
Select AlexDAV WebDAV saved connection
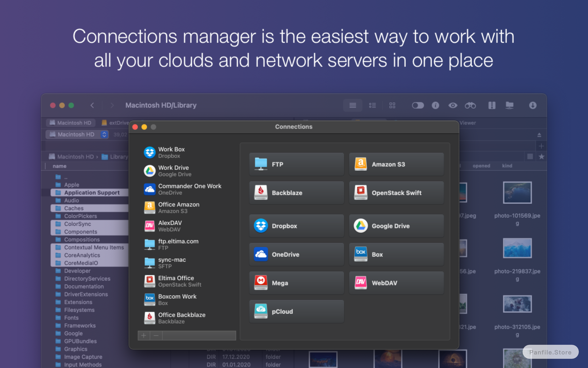(x=187, y=226)
